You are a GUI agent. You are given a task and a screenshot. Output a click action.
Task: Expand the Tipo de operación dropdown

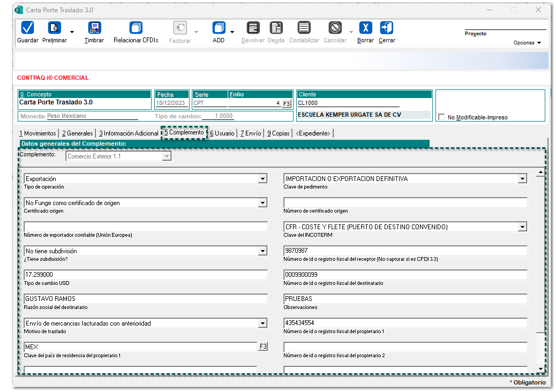click(x=262, y=179)
